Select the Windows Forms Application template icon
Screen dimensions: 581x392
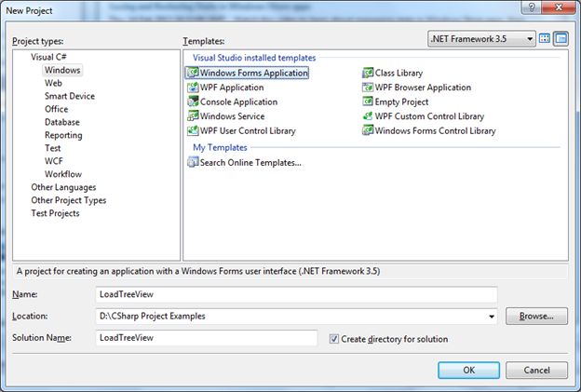(x=193, y=73)
